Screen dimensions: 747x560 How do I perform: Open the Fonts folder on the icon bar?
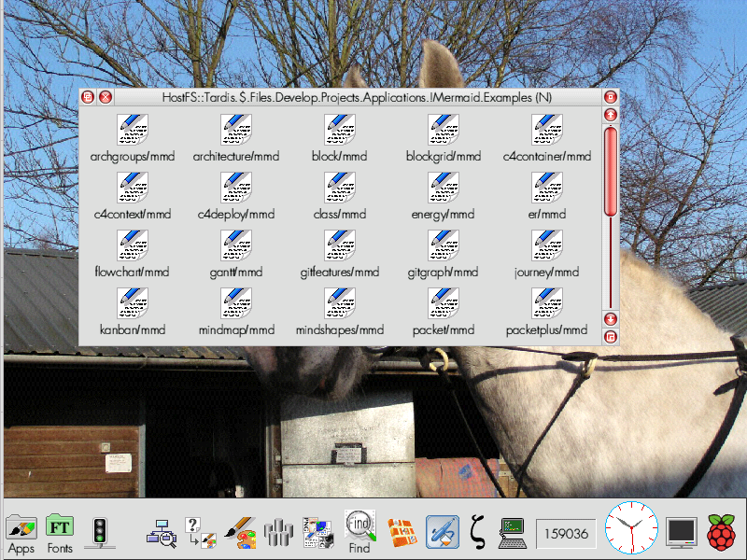(60, 534)
